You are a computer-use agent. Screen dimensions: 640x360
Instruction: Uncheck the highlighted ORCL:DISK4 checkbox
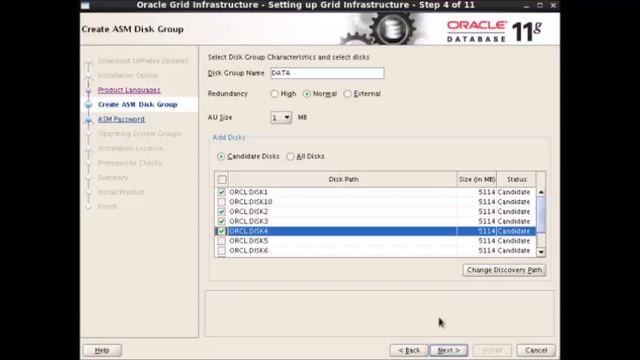click(222, 231)
